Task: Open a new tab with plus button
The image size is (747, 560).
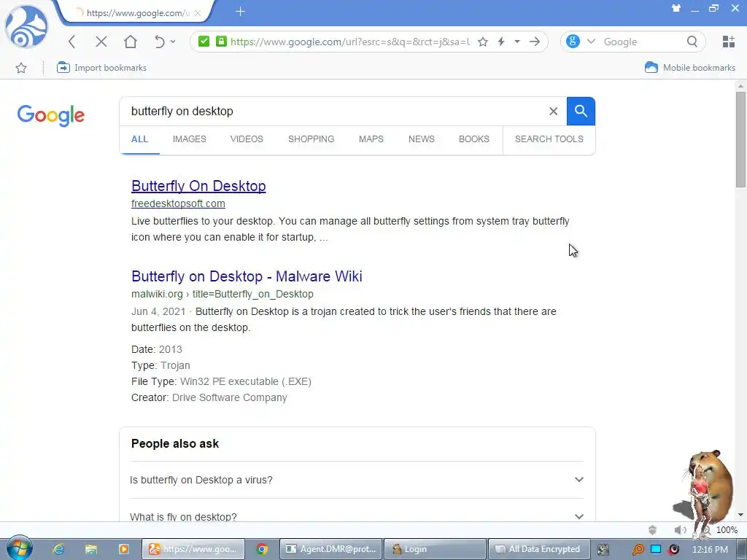Action: [x=240, y=12]
